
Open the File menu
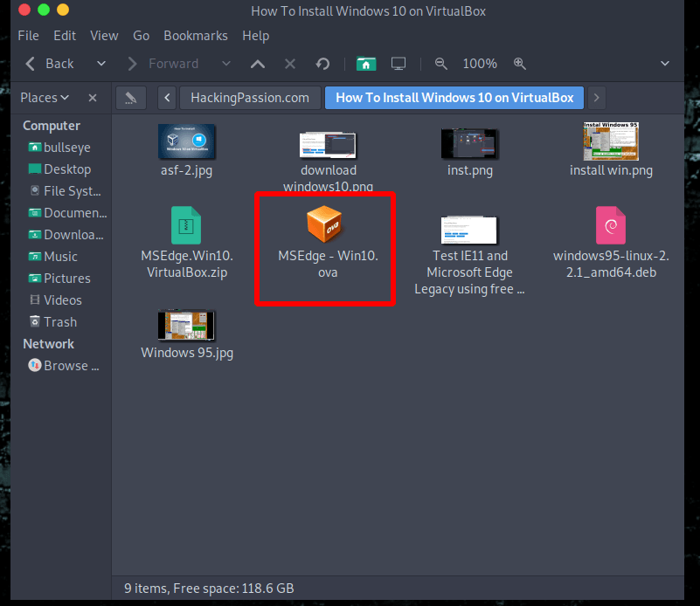pyautogui.click(x=28, y=36)
